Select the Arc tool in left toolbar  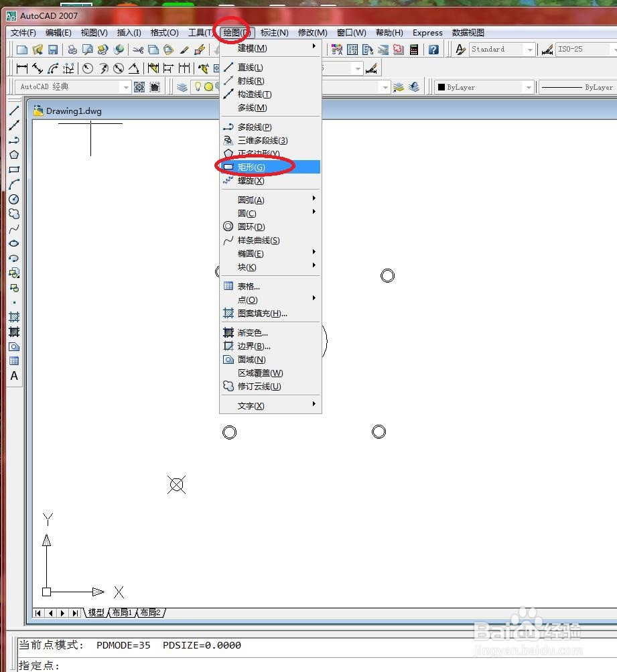pos(14,184)
